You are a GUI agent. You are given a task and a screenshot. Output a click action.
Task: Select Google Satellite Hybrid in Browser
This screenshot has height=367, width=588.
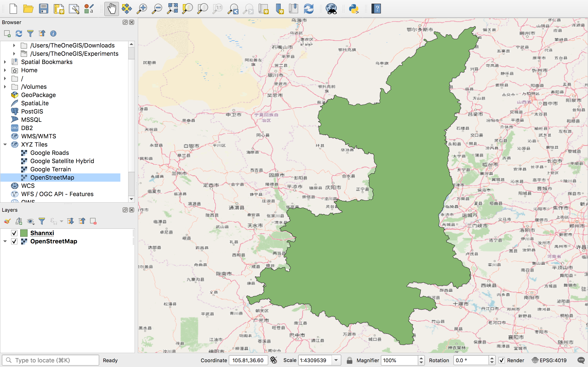click(62, 161)
